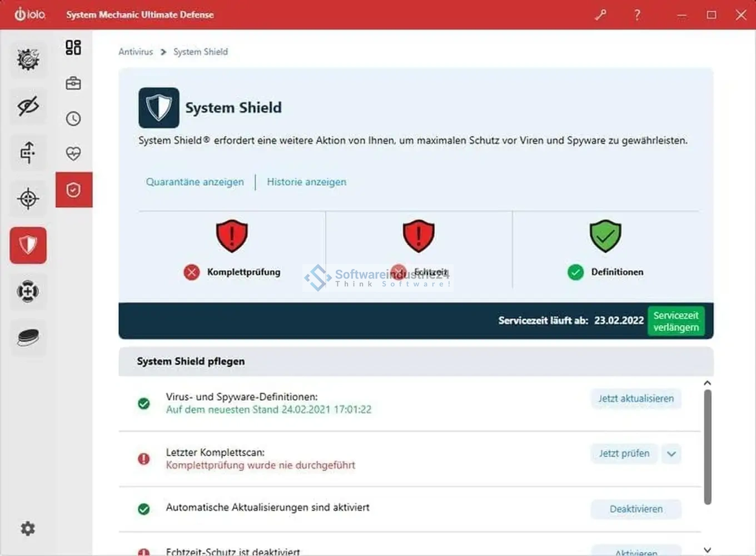Go to Antivirus in the breadcrumb

(x=136, y=52)
